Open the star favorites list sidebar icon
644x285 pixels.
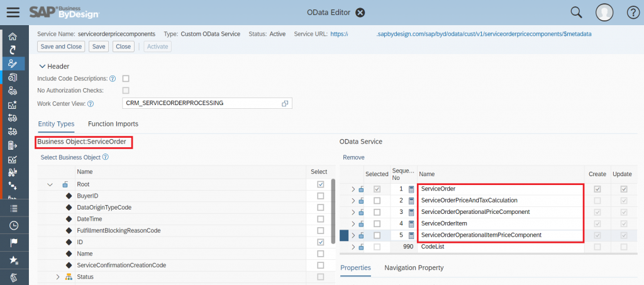pos(14,260)
